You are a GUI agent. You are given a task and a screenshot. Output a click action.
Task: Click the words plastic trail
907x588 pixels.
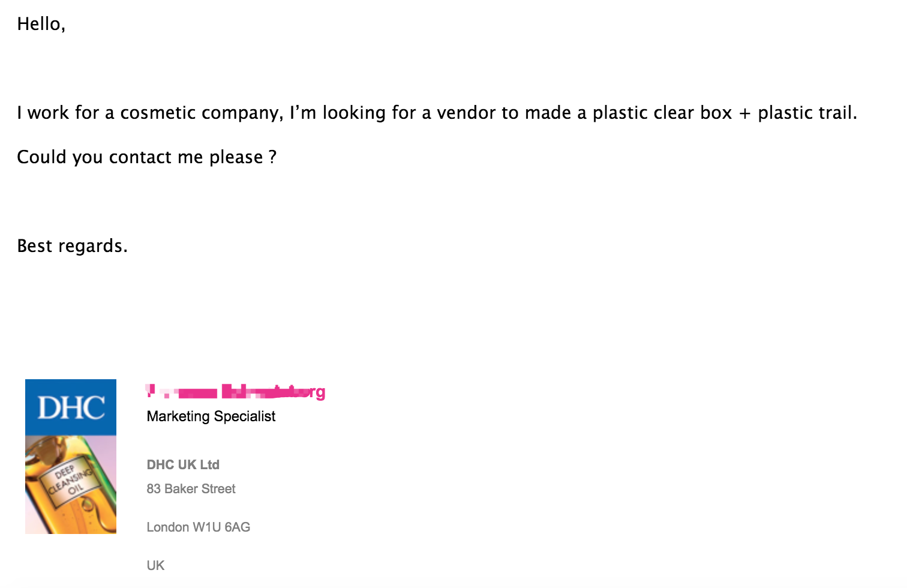tap(807, 113)
